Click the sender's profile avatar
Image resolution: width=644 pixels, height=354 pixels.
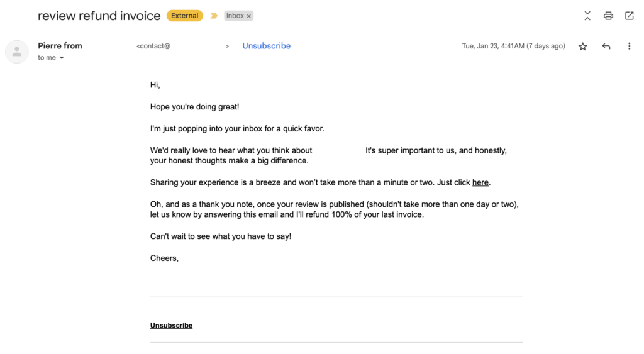click(x=17, y=52)
